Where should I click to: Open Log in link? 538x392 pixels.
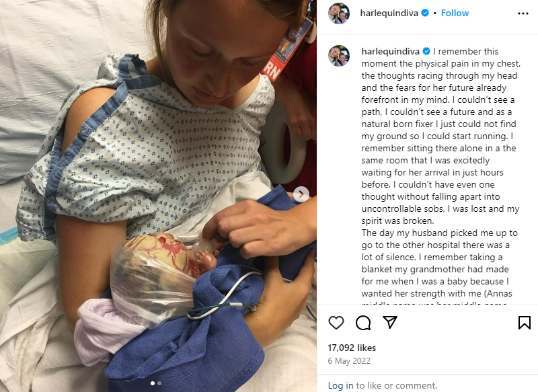point(340,385)
